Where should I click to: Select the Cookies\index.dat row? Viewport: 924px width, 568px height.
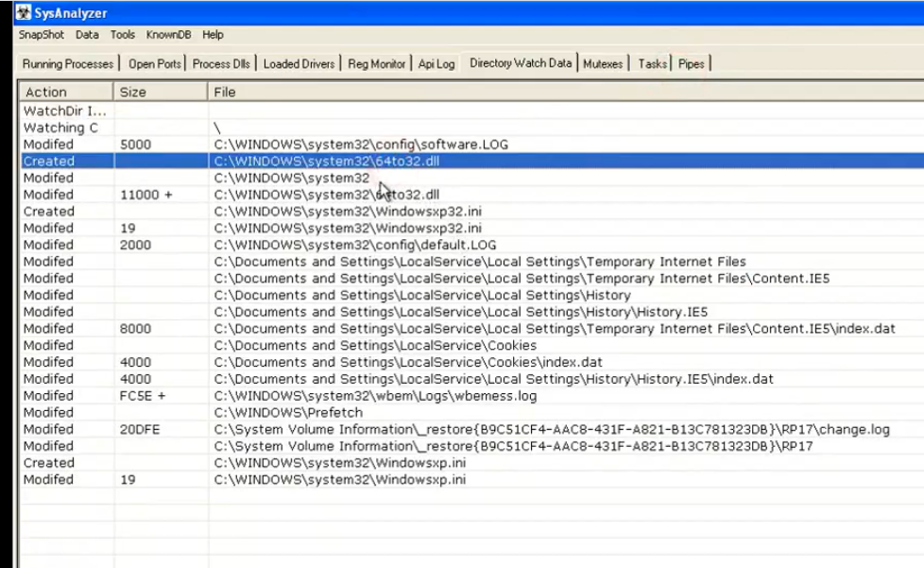[472, 362]
